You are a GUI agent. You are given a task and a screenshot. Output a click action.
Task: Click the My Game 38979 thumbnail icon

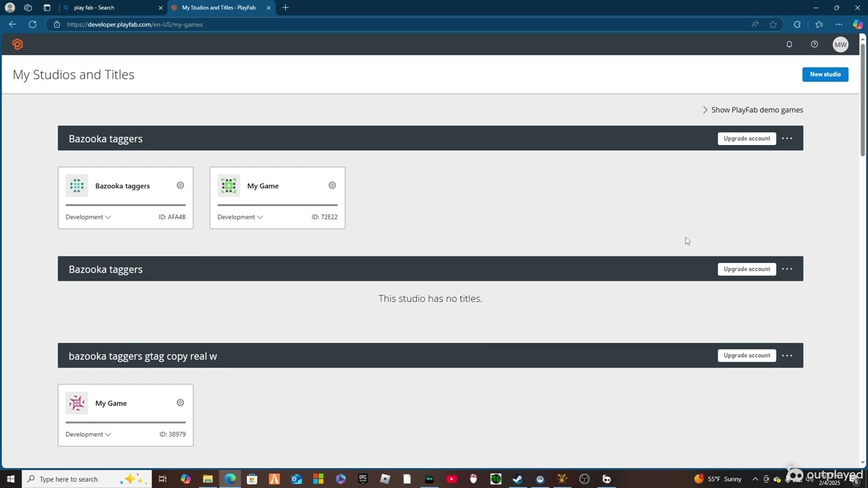77,403
